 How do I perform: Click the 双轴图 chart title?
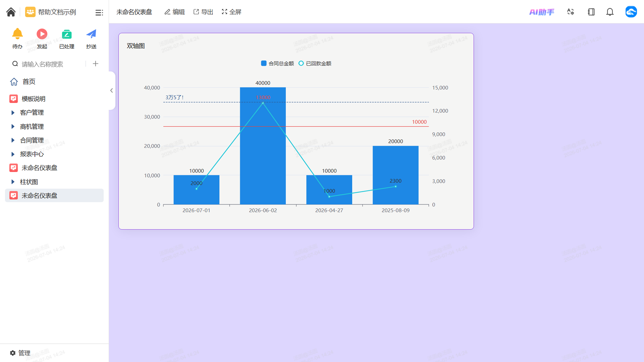point(136,46)
